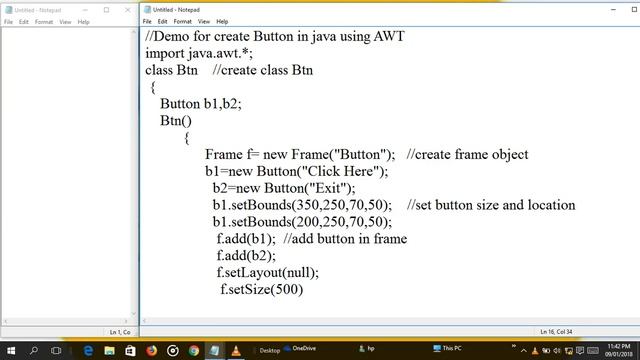Open VLC media player from taskbar
Viewport: 640px width, 360px height.
(x=236, y=351)
